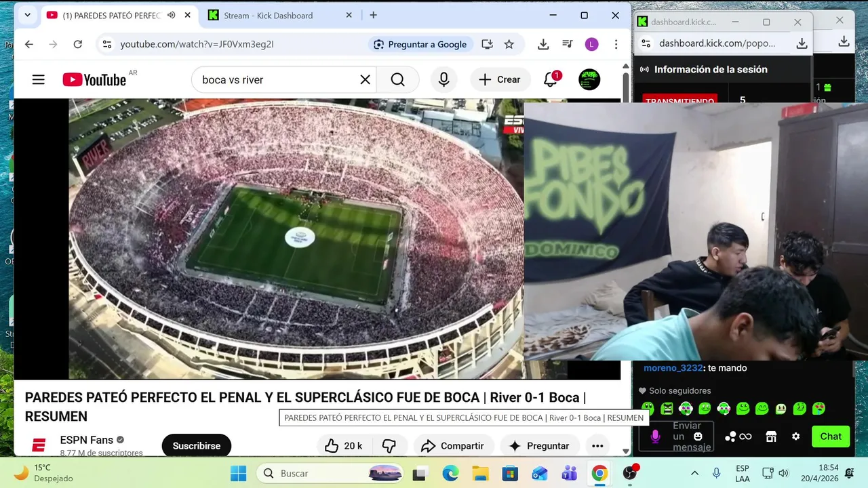The image size is (868, 488).
Task: Click the green Chat send button
Action: [831, 436]
